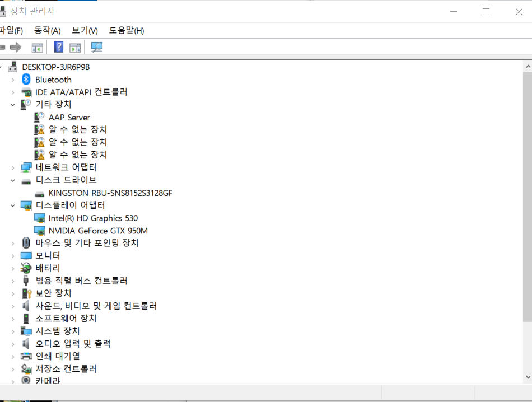
Task: Click the forward navigation arrow icon
Action: click(16, 47)
